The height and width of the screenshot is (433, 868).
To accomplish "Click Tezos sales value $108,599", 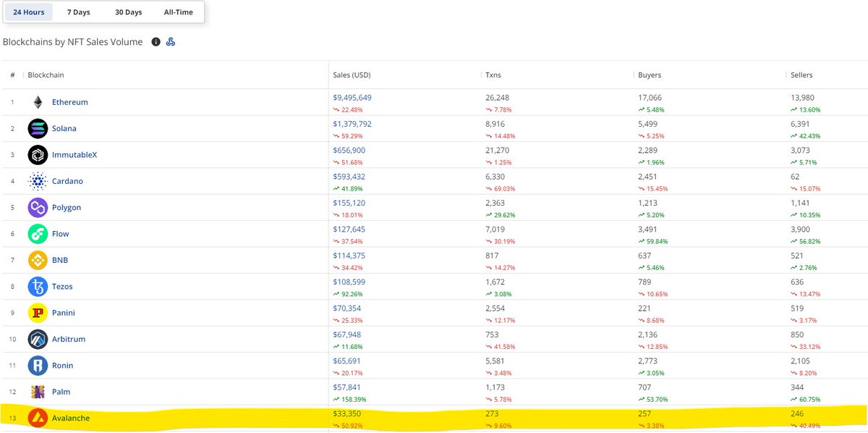I will pyautogui.click(x=349, y=282).
